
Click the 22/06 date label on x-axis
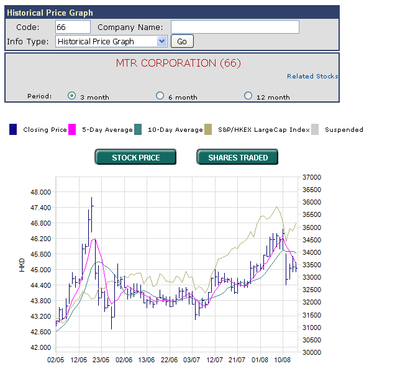click(169, 360)
